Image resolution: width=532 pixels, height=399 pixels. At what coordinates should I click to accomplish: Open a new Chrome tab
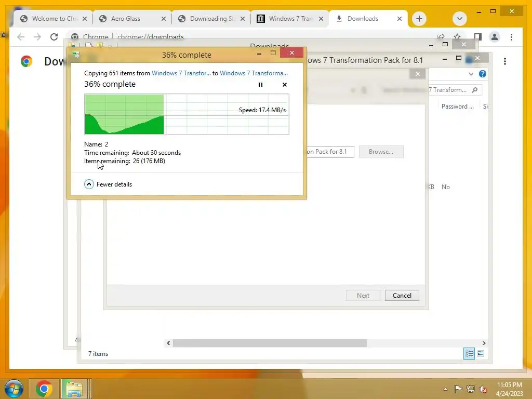(419, 19)
